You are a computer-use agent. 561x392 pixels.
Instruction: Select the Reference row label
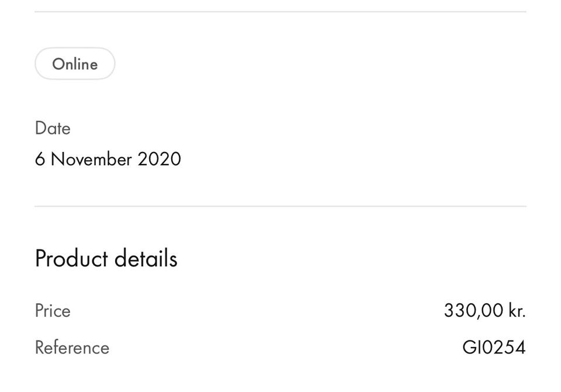[x=72, y=348]
